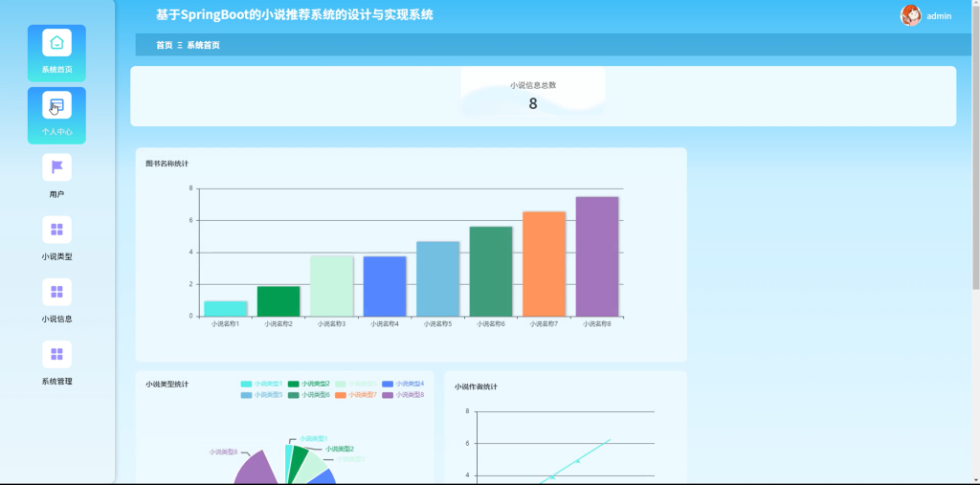980x485 pixels.
Task: Click x-axis label 小说名称7
Action: (x=545, y=324)
